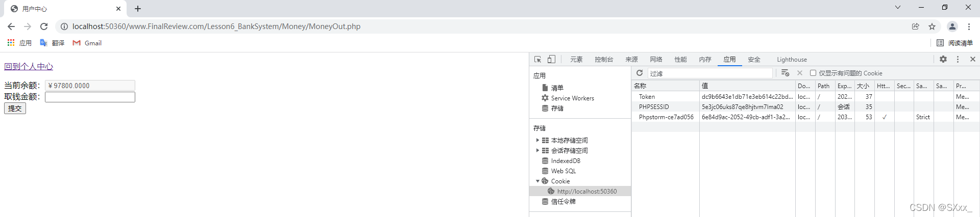Click the browser address bar URL
This screenshot has width=980, height=217.
pos(216,26)
